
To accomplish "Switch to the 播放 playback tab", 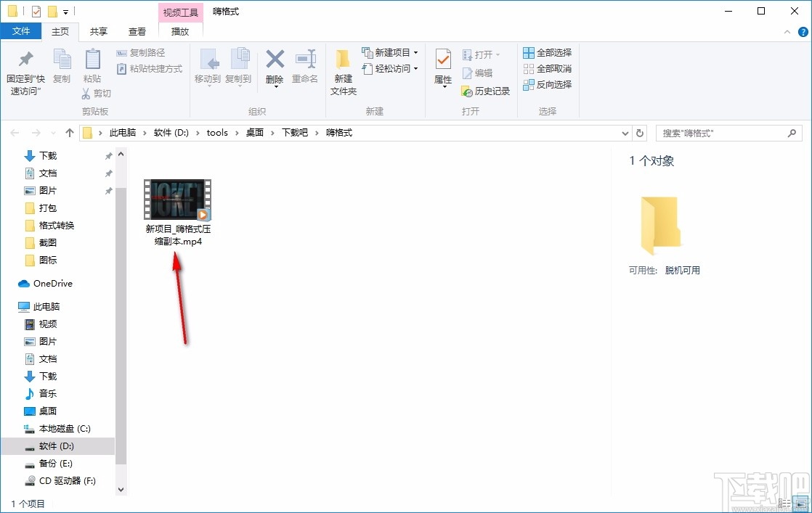I will click(180, 31).
